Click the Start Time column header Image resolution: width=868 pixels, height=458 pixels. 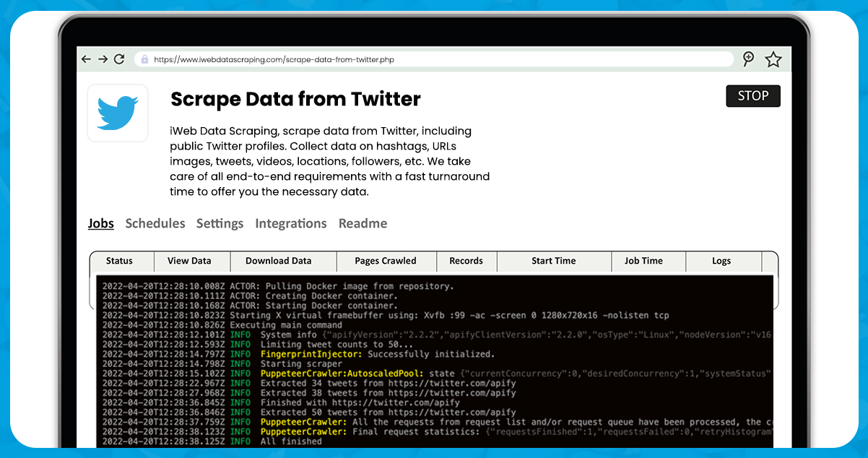(x=554, y=261)
